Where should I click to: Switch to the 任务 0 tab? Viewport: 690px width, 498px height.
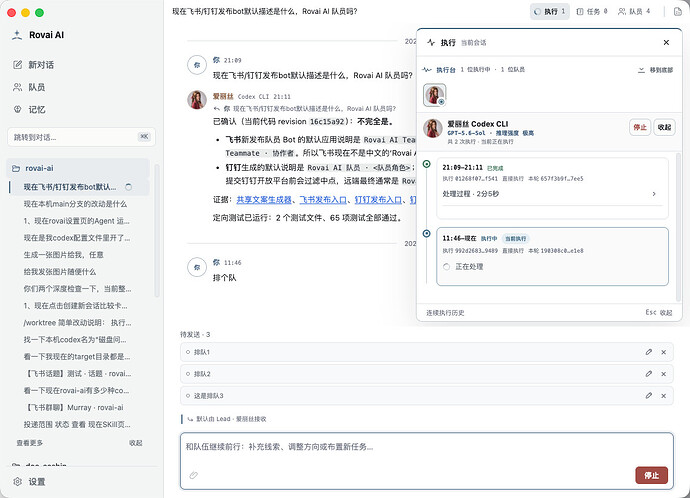point(592,11)
